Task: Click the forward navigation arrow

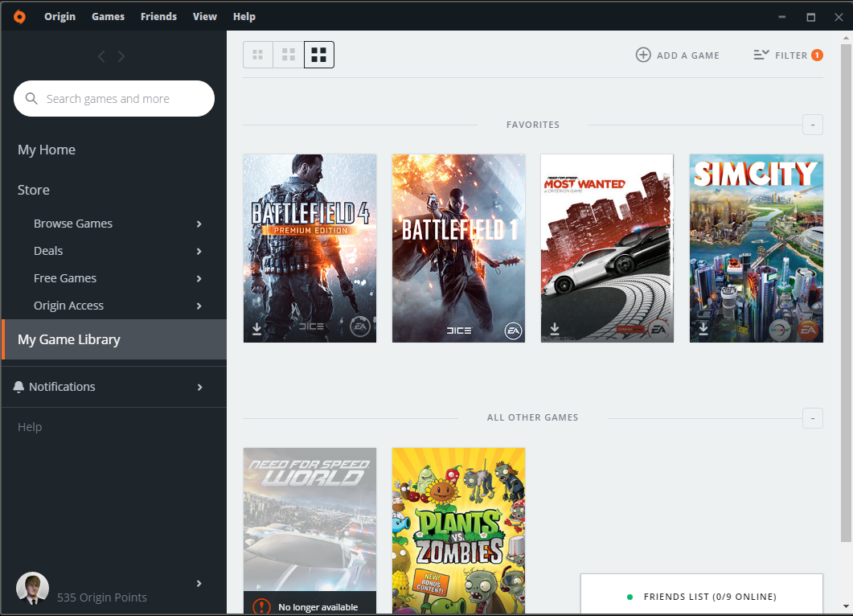Action: pos(121,56)
